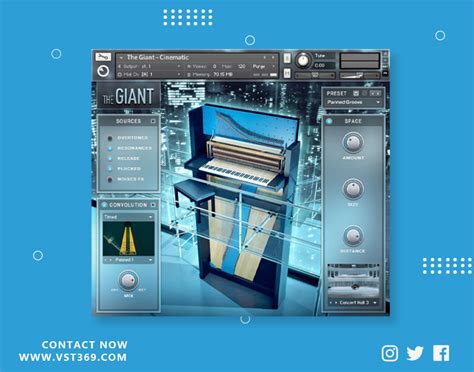Image resolution: width=474 pixels, height=372 pixels.
Task: Click the Space Distance knob
Action: (353, 236)
